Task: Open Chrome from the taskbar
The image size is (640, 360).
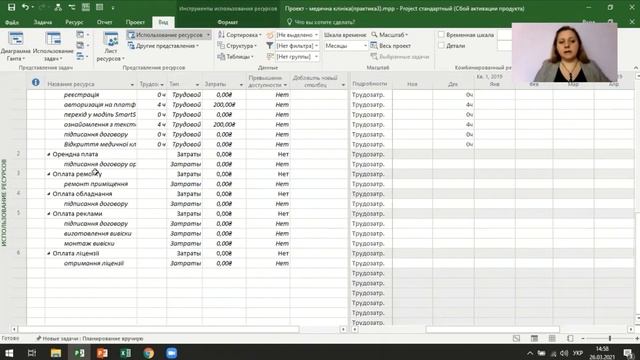Action: coord(149,353)
